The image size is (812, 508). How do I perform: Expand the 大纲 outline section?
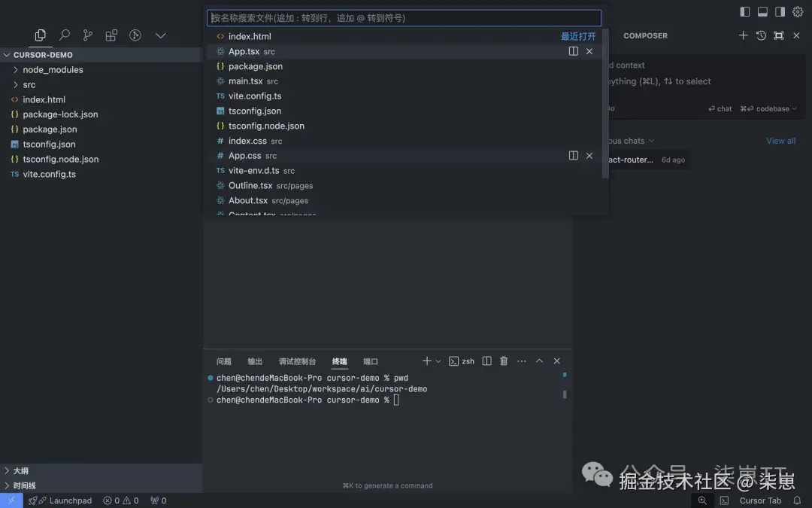point(101,470)
